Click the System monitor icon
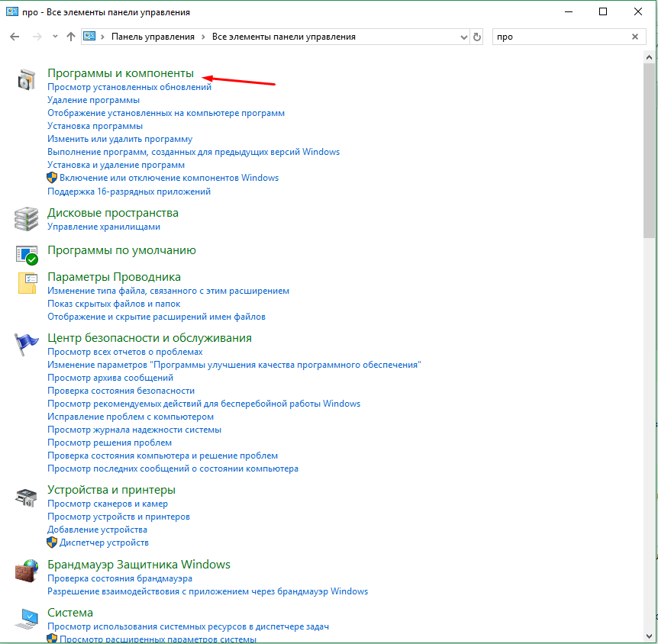 point(27,619)
